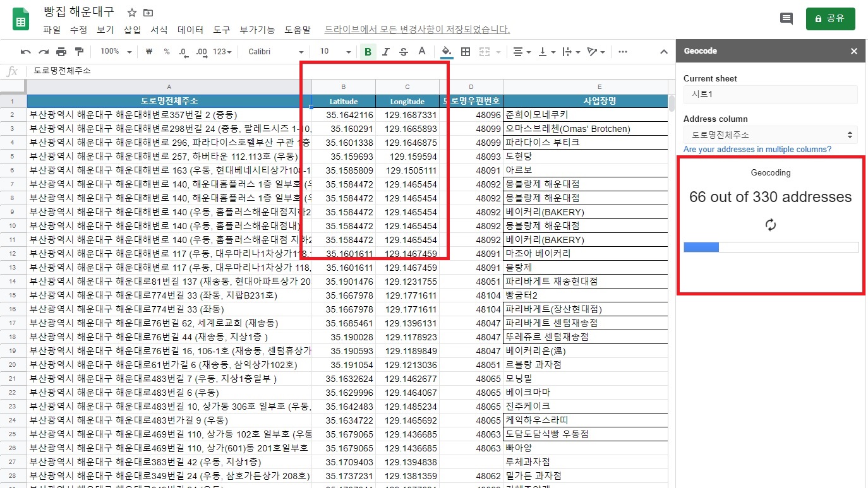Select latitude cell 35.190028
The image size is (868, 488).
pos(344,337)
